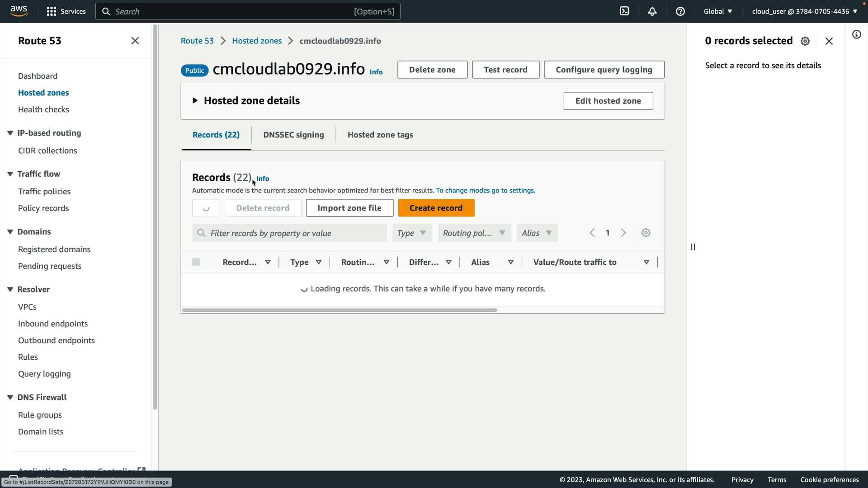Open the notifications bell

(652, 11)
